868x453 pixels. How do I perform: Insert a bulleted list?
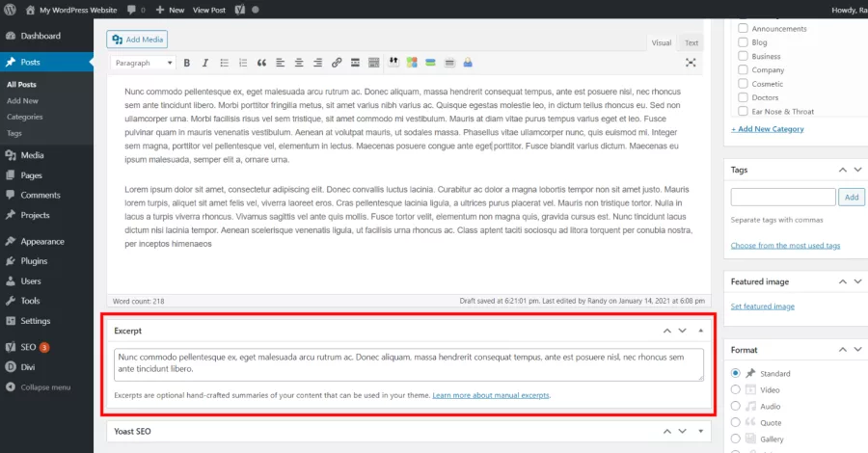pos(224,63)
